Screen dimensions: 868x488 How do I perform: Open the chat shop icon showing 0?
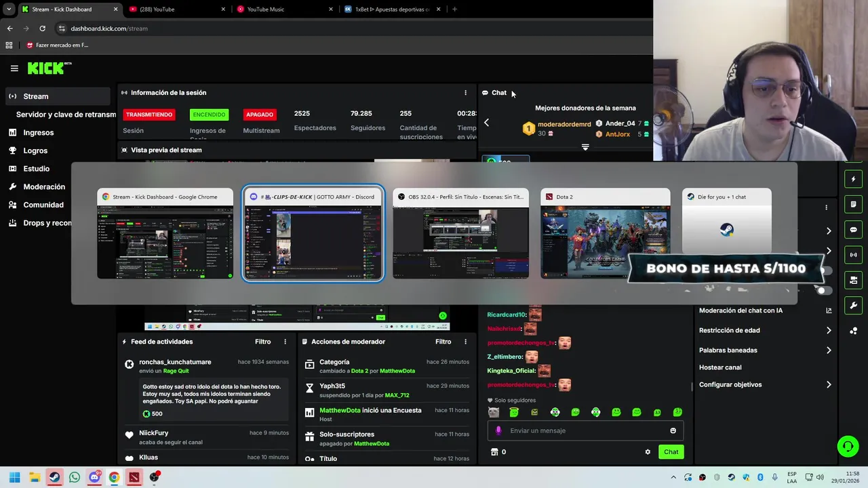(x=498, y=452)
